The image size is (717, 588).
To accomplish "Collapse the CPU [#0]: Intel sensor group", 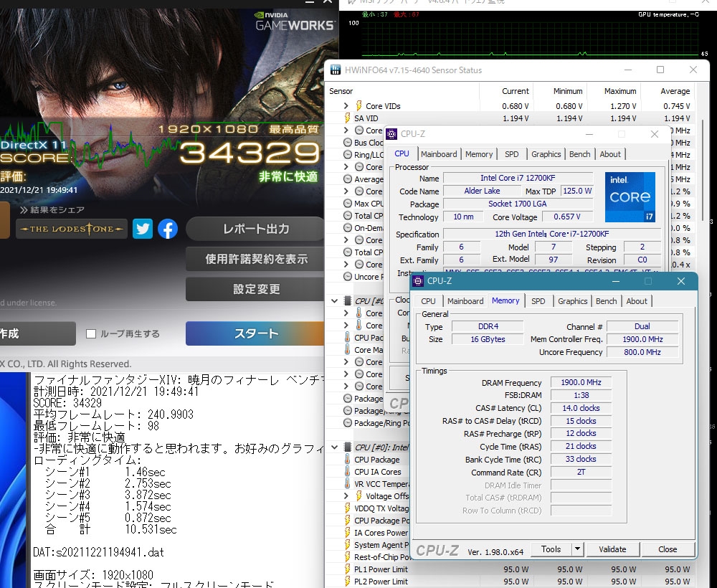I will pyautogui.click(x=335, y=447).
